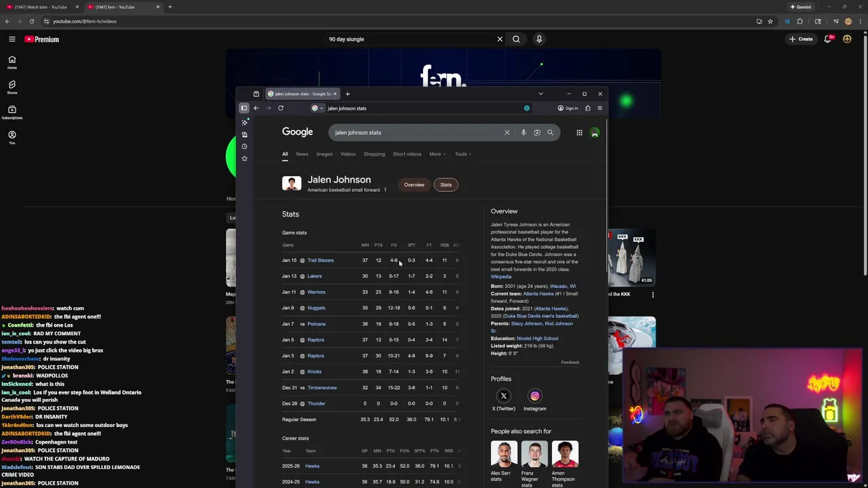Image resolution: width=868 pixels, height=488 pixels.
Task: Open the Google account avatar
Action: coord(595,133)
